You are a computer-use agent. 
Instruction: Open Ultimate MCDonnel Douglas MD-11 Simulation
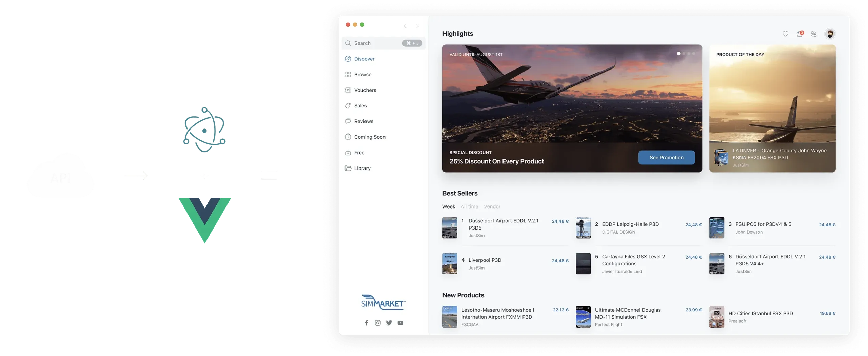[x=638, y=317]
